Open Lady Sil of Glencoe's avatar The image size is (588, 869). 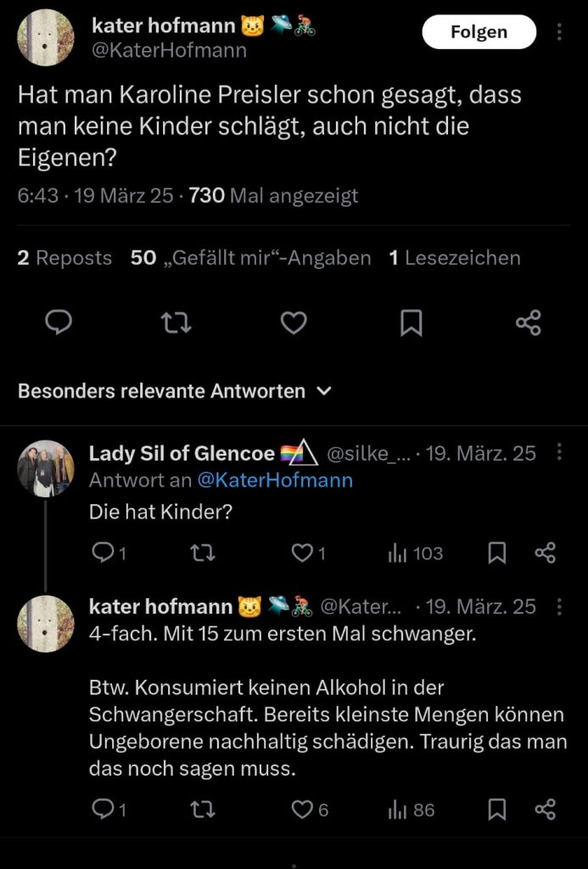pyautogui.click(x=46, y=468)
